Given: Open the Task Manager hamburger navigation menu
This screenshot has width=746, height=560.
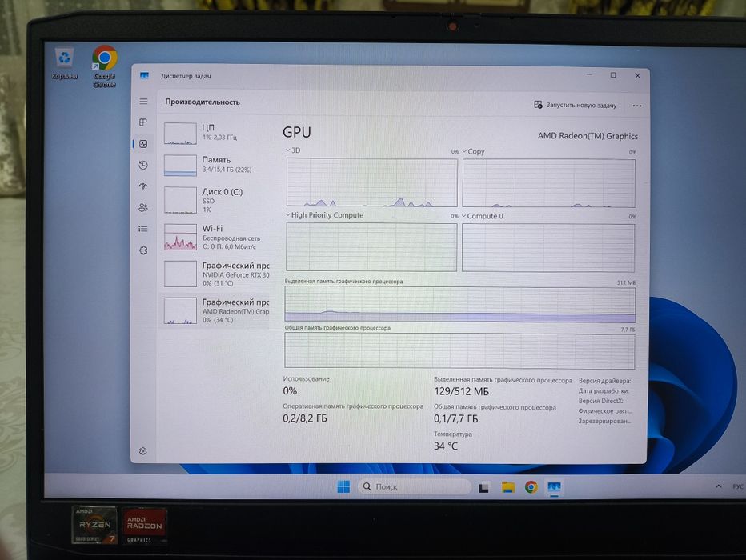Looking at the screenshot, I should click(x=143, y=102).
